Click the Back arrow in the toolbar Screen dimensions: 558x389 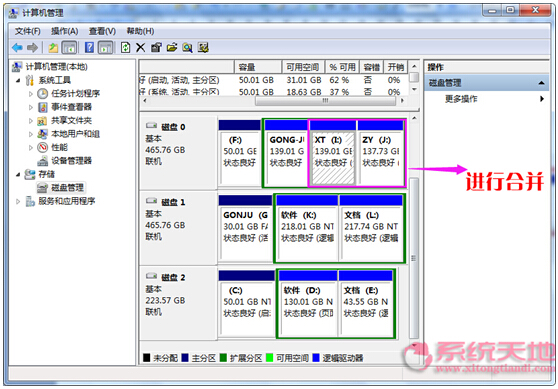(x=17, y=47)
